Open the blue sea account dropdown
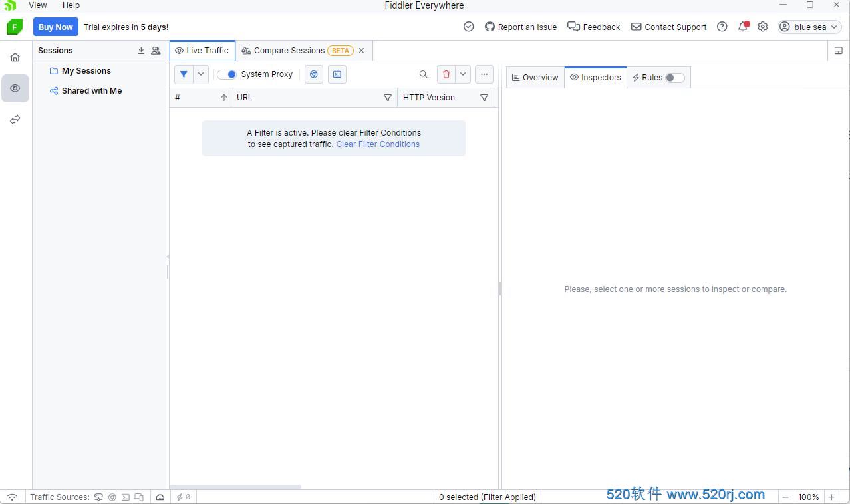Image resolution: width=850 pixels, height=504 pixels. (810, 27)
